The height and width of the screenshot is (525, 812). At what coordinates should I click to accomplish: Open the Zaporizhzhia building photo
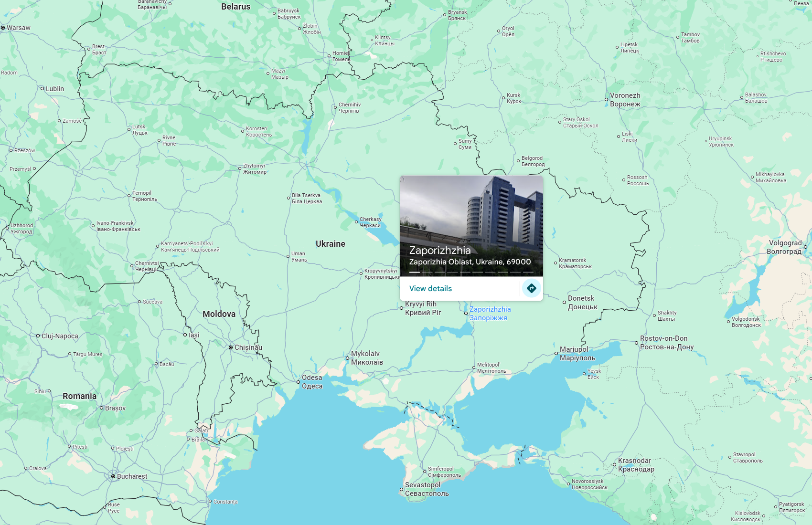coord(471,226)
